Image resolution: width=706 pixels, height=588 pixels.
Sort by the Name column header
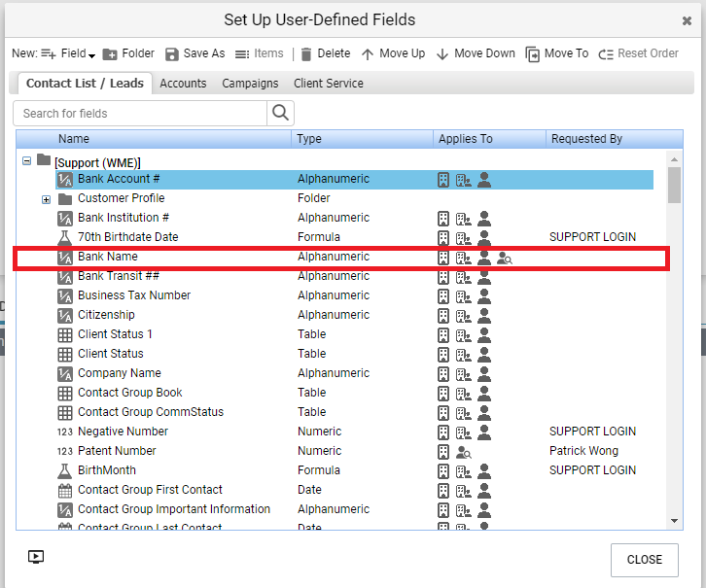tap(154, 139)
